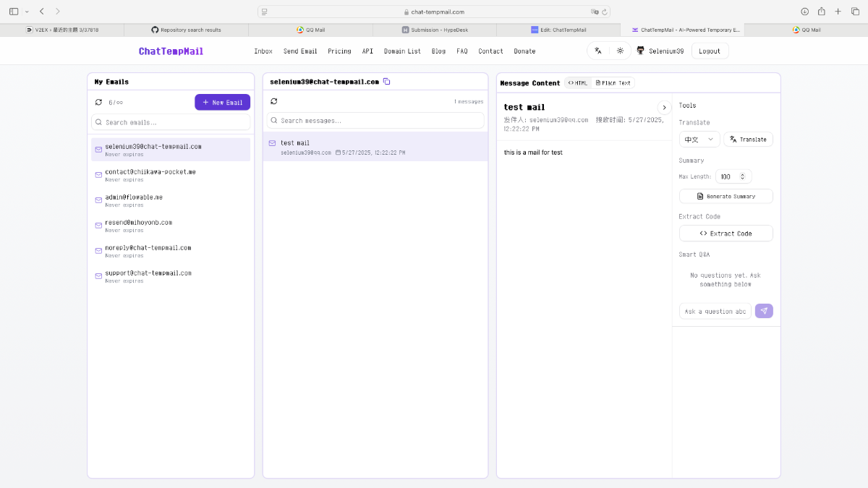Click the Extract Code button

tap(726, 234)
